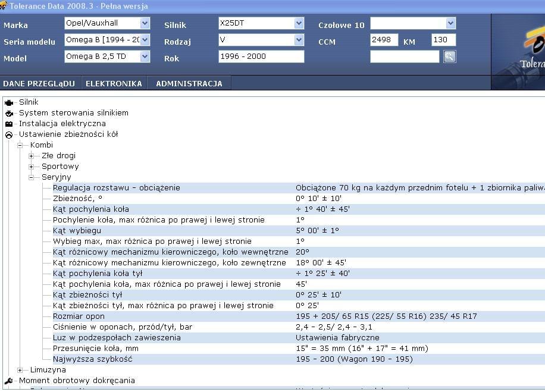
Task: Open the Rodzaj dropdown showing V
Action: click(299, 40)
